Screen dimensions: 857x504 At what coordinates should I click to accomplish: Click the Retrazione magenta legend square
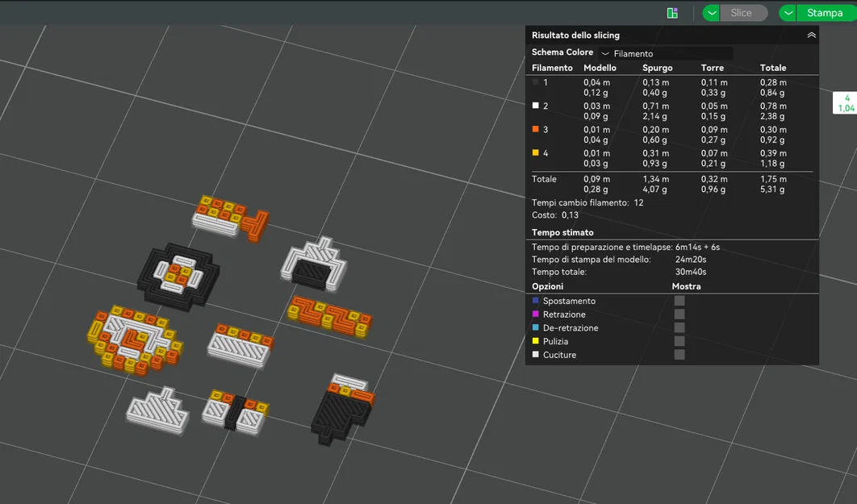click(536, 314)
